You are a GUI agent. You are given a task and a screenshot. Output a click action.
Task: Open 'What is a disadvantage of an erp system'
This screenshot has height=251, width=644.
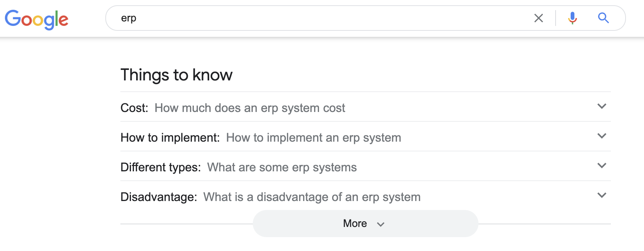(x=312, y=197)
